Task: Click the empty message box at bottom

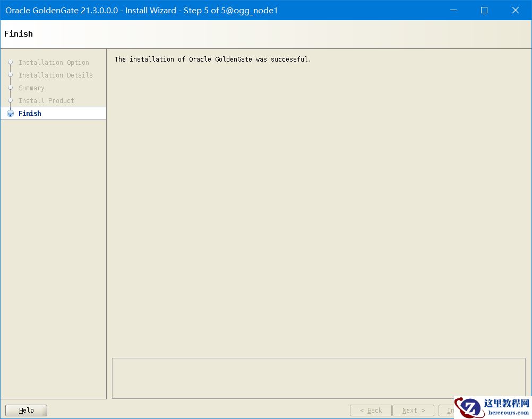Action: coord(319,378)
